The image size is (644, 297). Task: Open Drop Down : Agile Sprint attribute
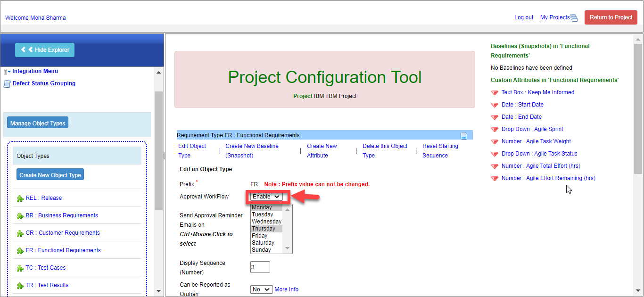(532, 129)
